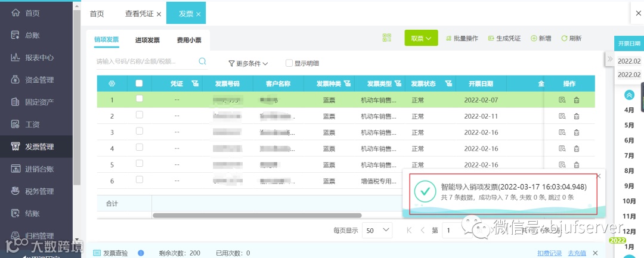Select 4月 in the month list
This screenshot has width=644, height=258.
pos(629,110)
